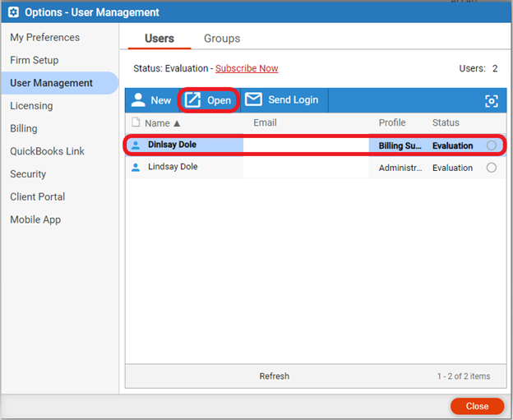The image size is (513, 420).
Task: Switch to the Groups tab
Action: pyautogui.click(x=222, y=39)
